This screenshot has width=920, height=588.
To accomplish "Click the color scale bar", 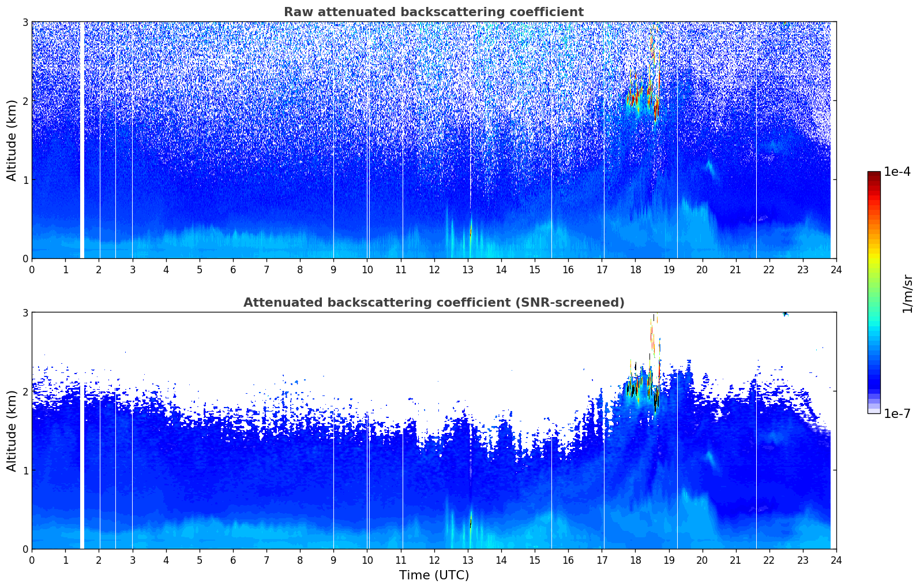I will (x=874, y=292).
